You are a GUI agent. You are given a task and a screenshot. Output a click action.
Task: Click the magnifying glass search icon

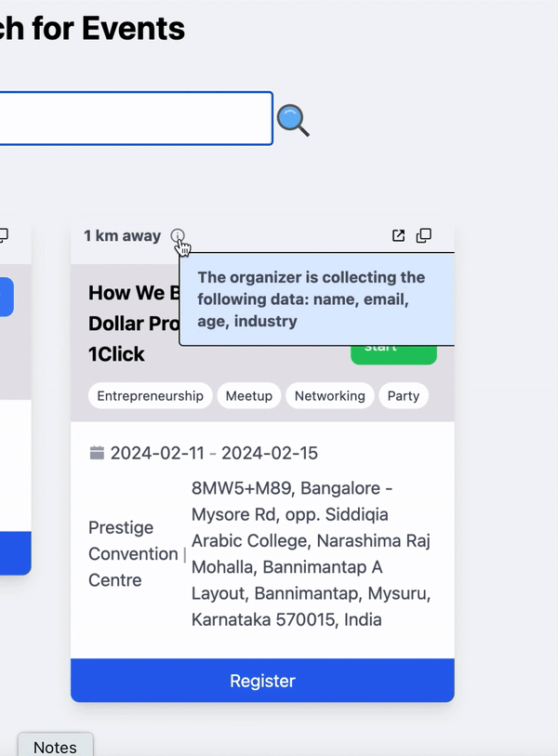pos(293,120)
